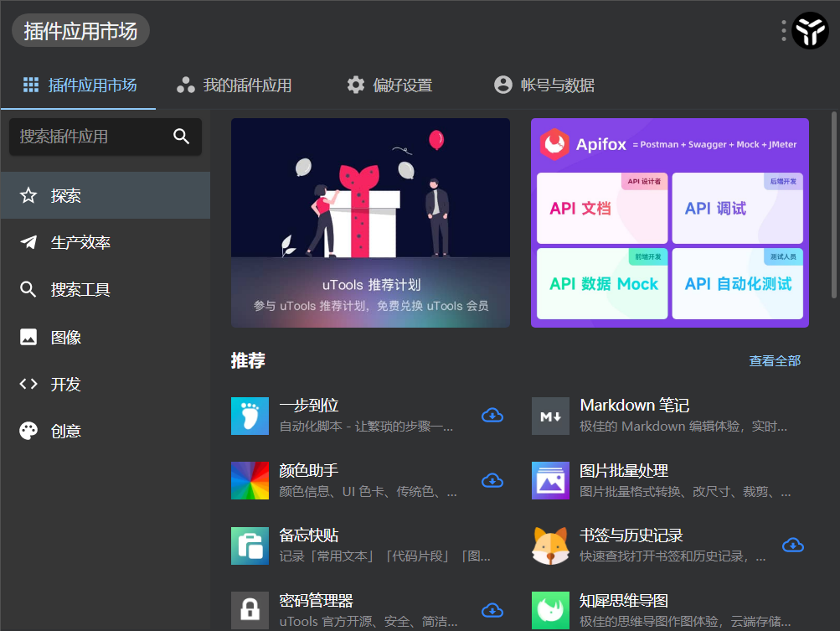
Task: Open the 书签与历史记录 plugin title
Action: coord(631,535)
